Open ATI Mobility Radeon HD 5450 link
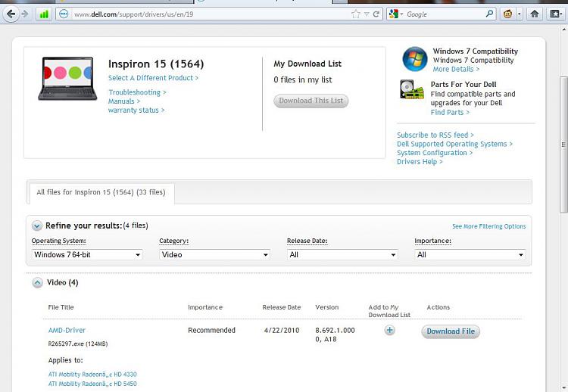 pos(92,384)
